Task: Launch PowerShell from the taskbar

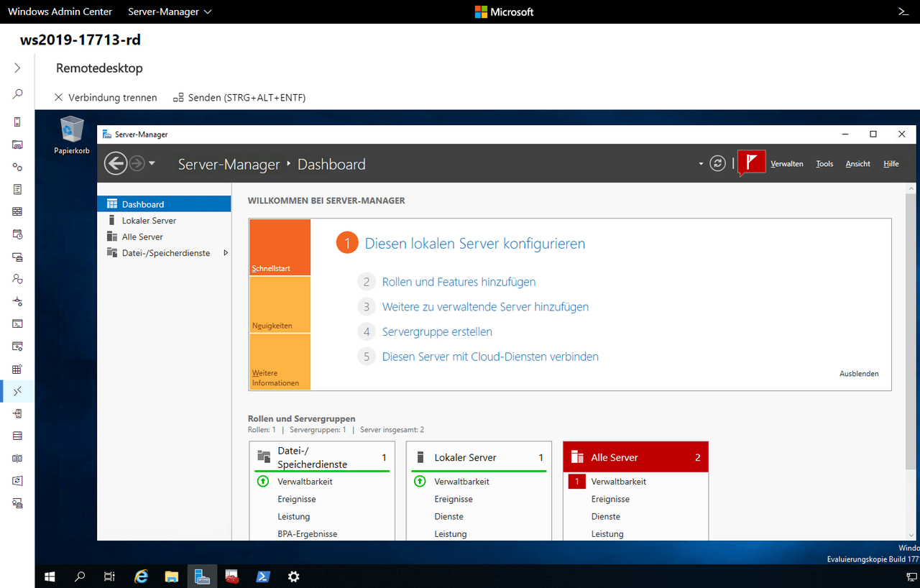Action: (x=263, y=576)
